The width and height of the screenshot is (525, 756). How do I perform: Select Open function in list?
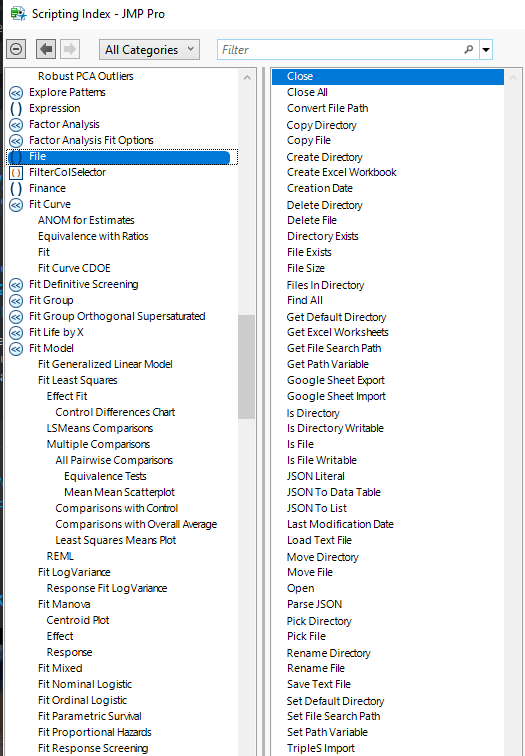(301, 588)
